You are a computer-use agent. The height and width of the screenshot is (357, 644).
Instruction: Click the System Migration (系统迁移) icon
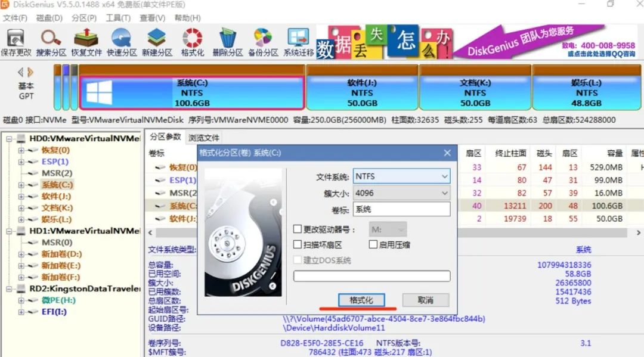[298, 42]
